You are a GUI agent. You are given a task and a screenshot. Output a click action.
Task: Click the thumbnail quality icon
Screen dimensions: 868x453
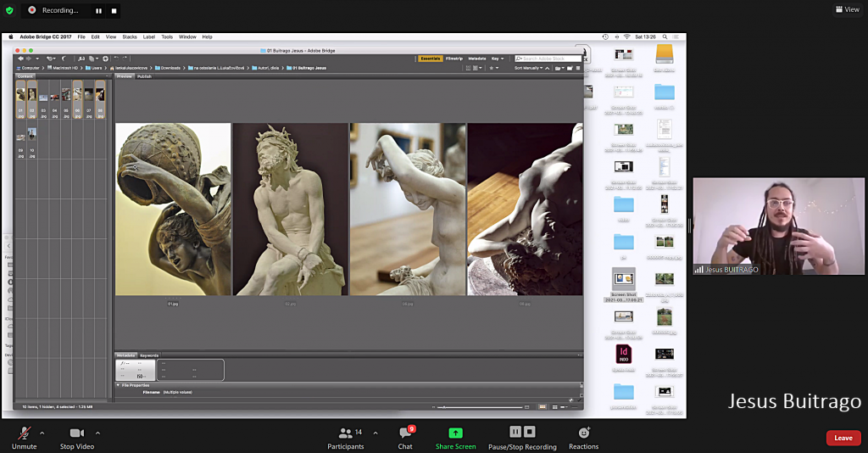coord(468,68)
